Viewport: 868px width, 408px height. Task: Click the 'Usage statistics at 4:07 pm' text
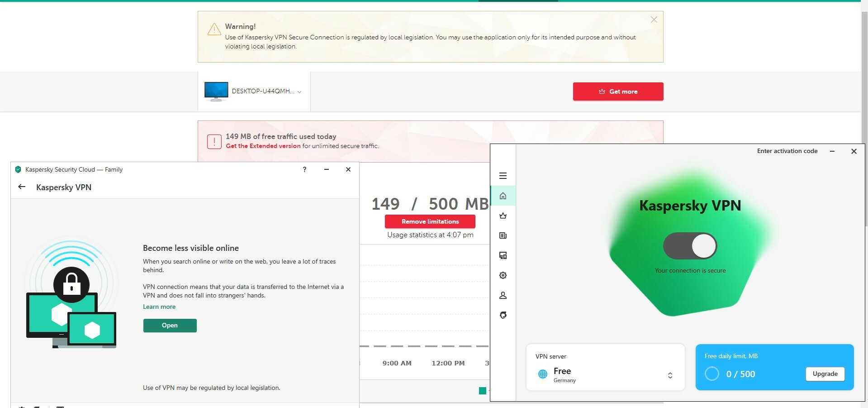(430, 235)
